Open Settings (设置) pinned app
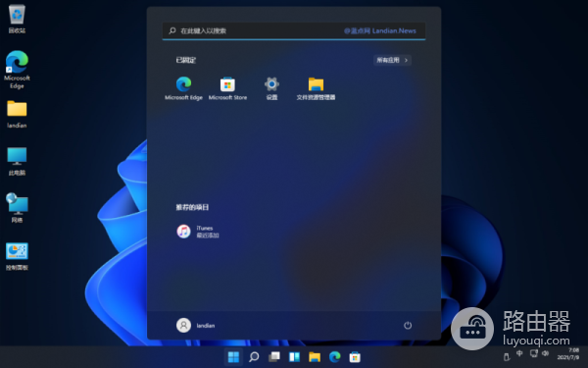Image resolution: width=588 pixels, height=368 pixels. click(271, 88)
